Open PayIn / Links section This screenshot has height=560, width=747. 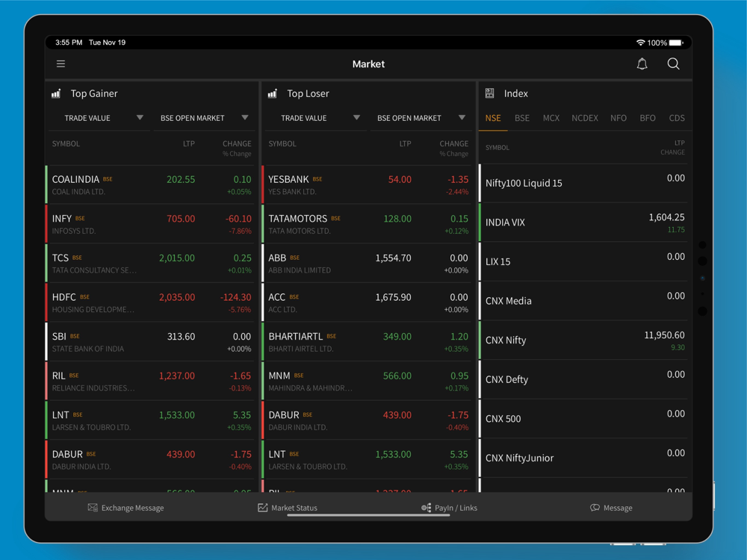click(449, 508)
